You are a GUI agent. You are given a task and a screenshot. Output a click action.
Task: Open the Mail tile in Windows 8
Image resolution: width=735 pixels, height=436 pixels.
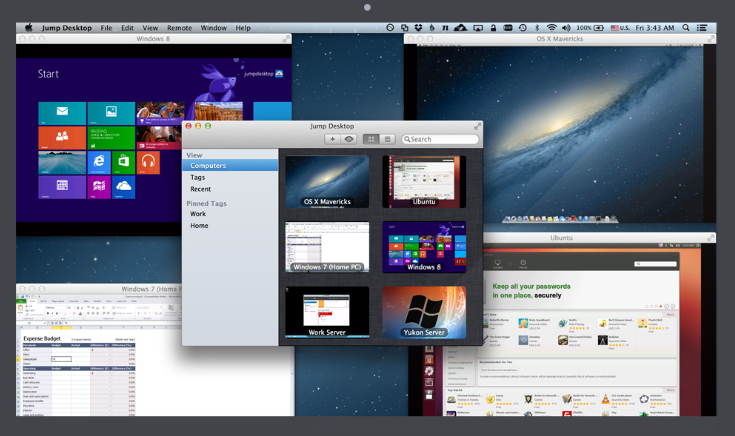[x=62, y=113]
